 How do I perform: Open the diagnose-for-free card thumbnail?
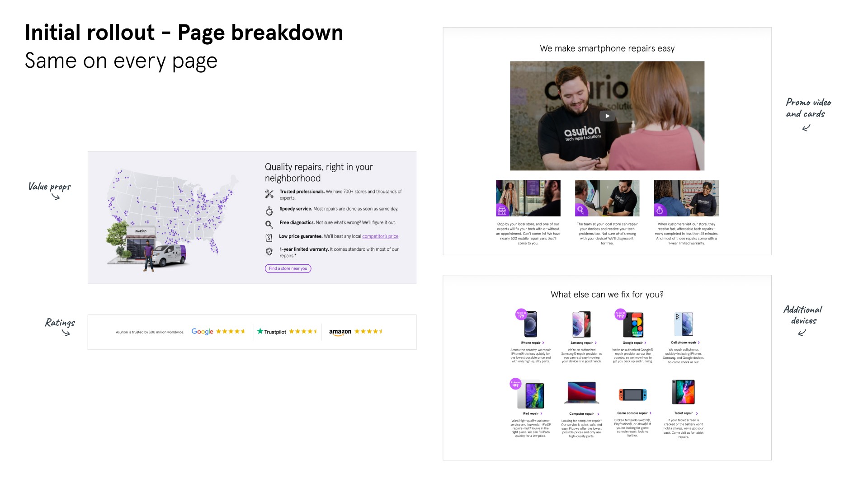(x=607, y=198)
